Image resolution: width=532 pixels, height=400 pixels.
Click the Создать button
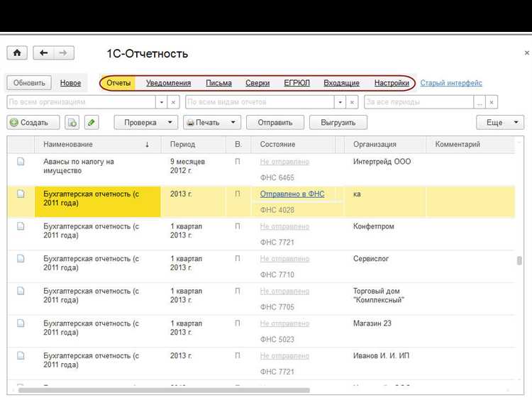tap(33, 123)
